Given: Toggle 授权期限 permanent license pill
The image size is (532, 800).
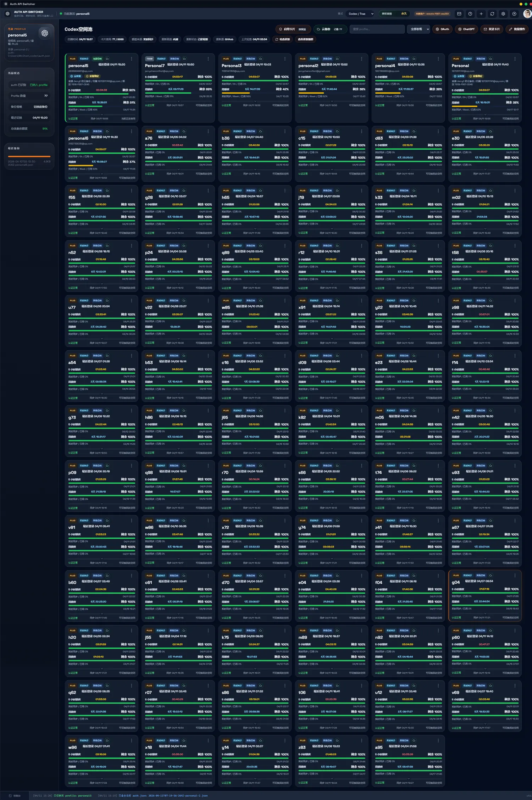Looking at the screenshot, I should click(394, 14).
